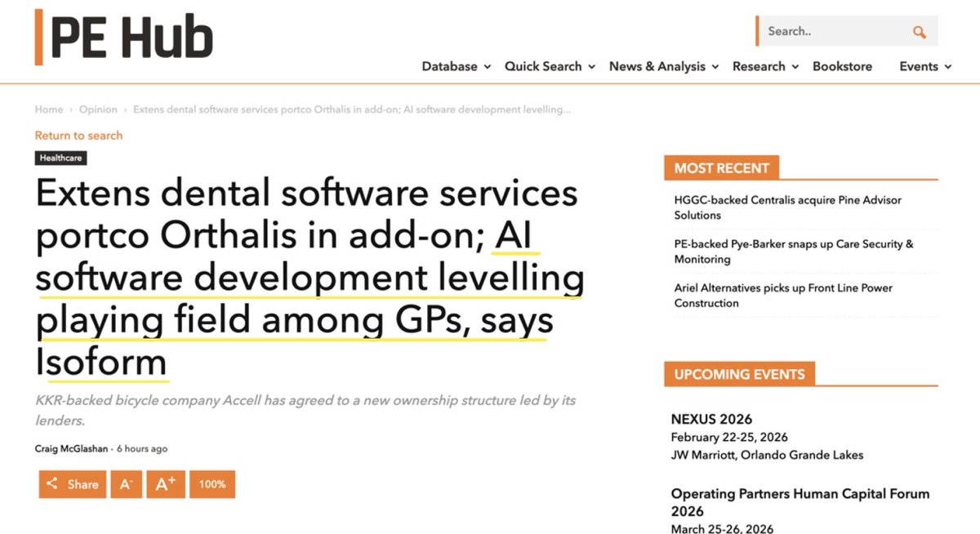The image size is (980, 534).
Task: Focus the Search input field
Action: pos(835,31)
